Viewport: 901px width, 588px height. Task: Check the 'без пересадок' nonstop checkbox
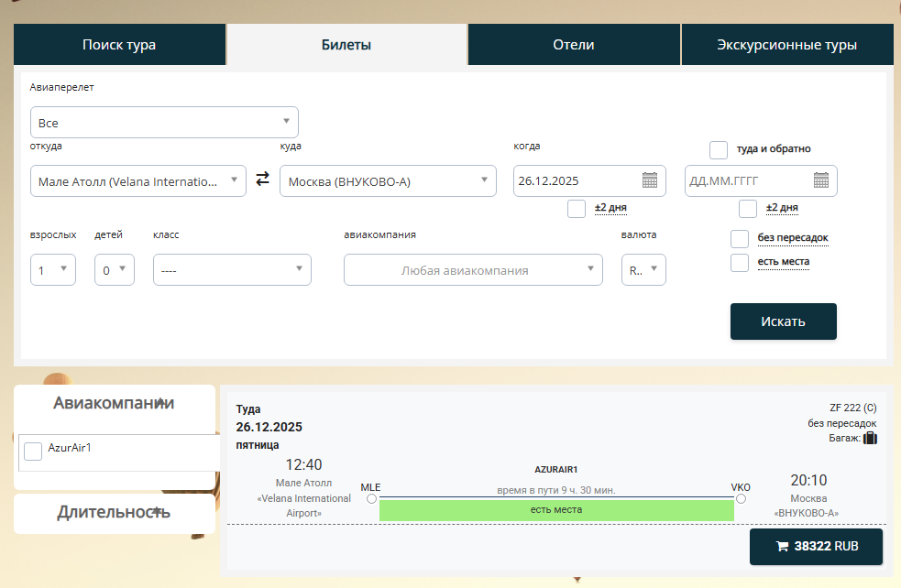point(740,239)
